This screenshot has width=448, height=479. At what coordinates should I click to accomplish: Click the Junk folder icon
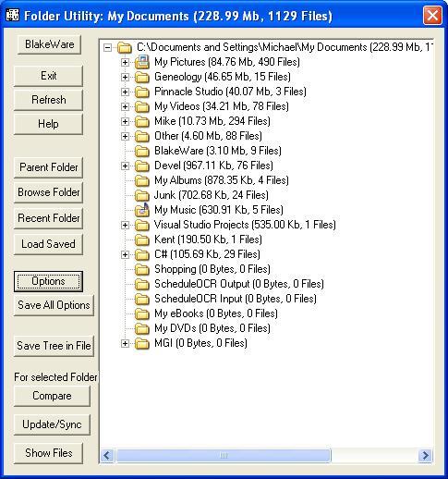click(142, 195)
